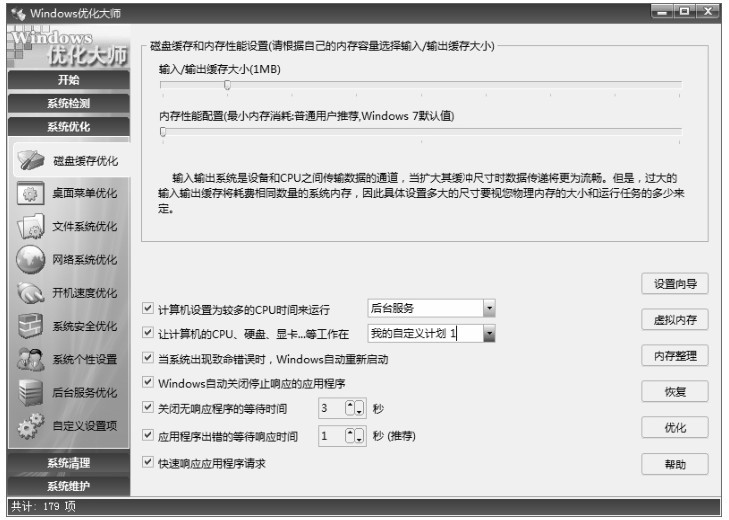This screenshot has width=729, height=520.
Task: Click the 关闭无响应程序 seconds value field
Action: [332, 408]
